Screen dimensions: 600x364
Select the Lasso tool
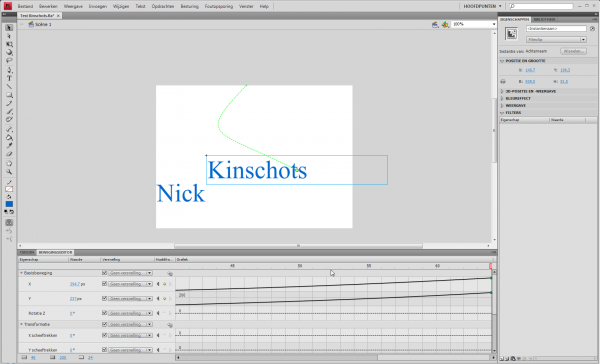[9, 60]
